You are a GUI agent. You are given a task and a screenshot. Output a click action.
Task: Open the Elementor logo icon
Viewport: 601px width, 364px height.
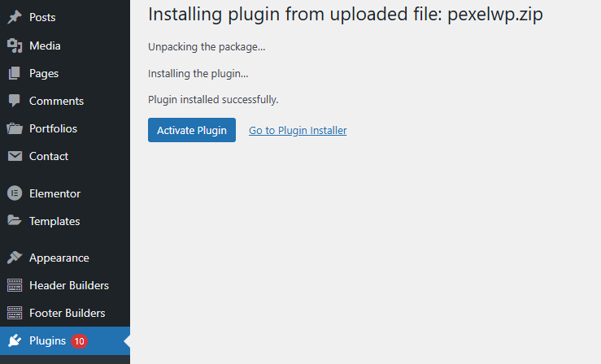tap(15, 193)
